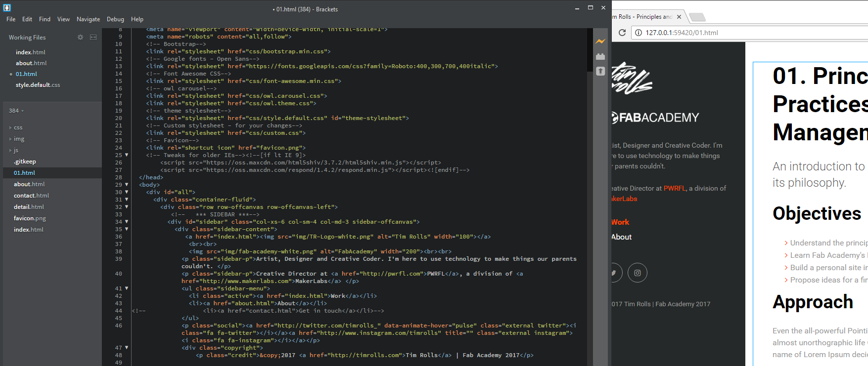
Task: Select index.html in Working Files
Action: pos(30,52)
